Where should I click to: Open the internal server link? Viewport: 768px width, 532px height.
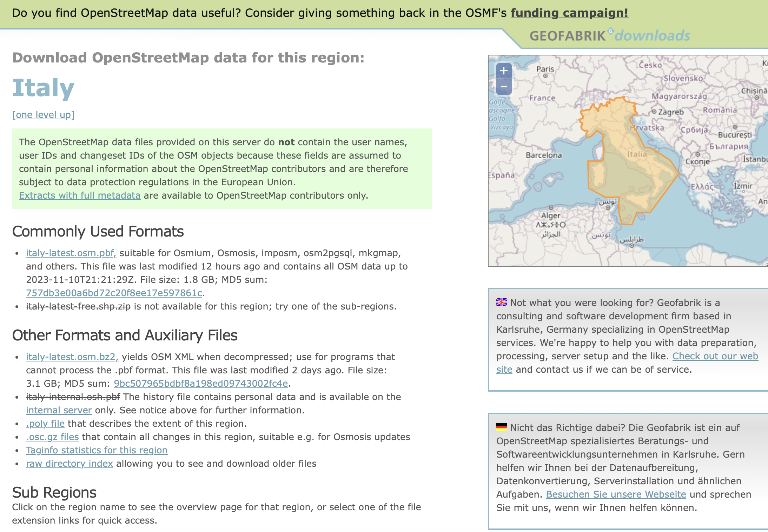59,410
